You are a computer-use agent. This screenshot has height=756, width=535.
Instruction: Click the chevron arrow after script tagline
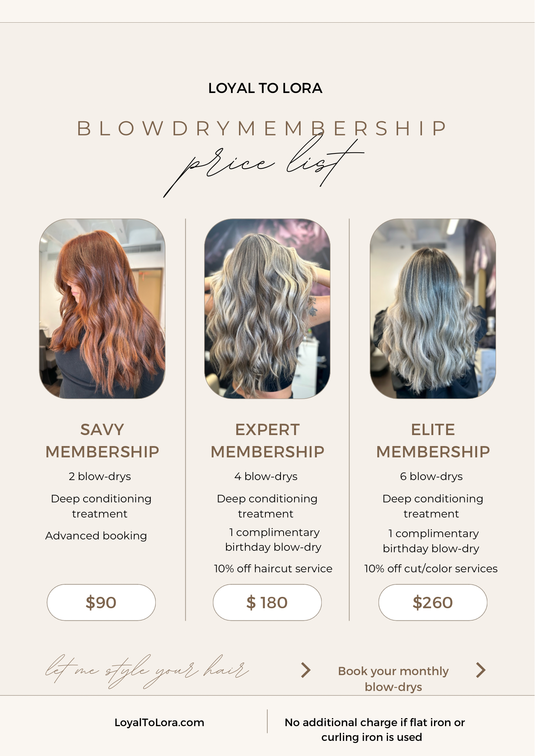click(x=306, y=670)
